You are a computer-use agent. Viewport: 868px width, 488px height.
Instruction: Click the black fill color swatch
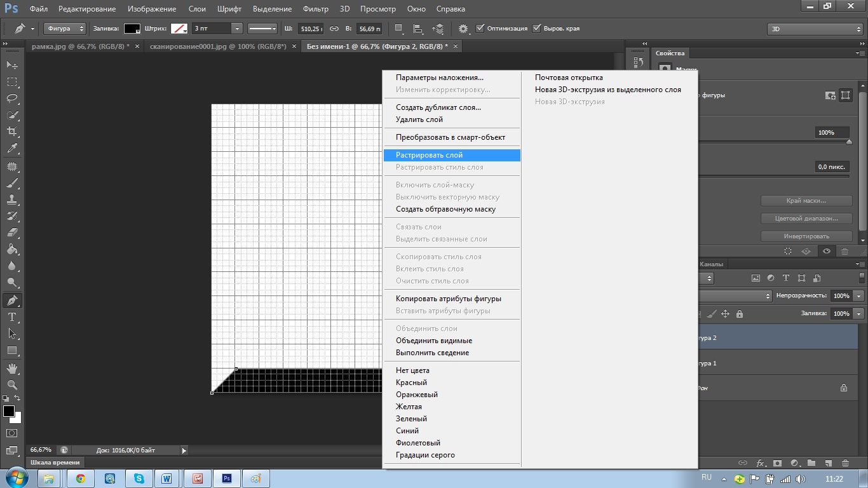132,29
